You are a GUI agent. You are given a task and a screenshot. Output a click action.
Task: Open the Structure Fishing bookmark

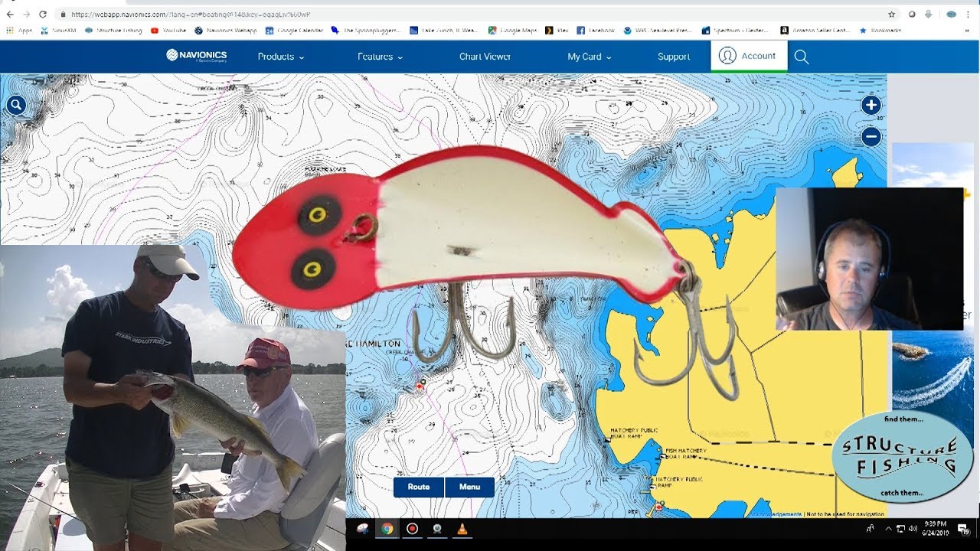coord(114,31)
